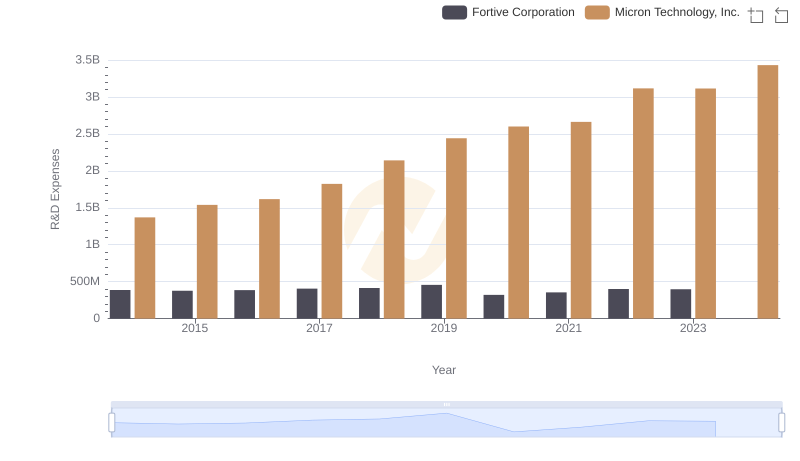This screenshot has height=461, width=800.
Task: Click Micron bar for 2017
Action: pyautogui.click(x=332, y=251)
